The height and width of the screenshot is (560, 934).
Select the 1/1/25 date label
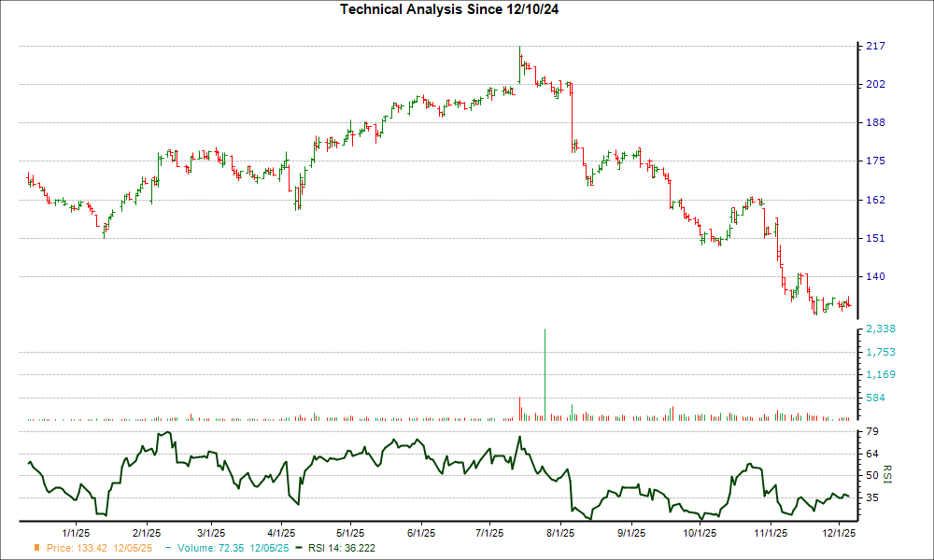[78, 534]
